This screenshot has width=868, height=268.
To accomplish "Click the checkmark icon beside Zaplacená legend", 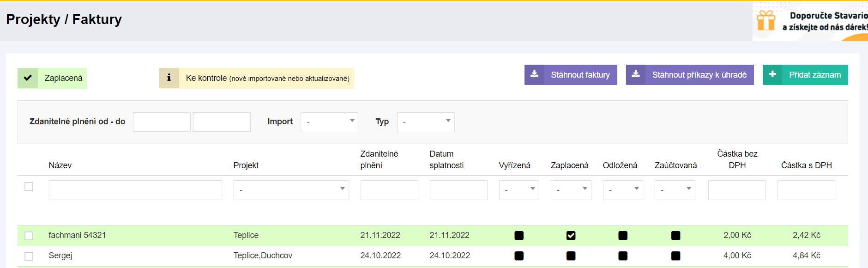I will pyautogui.click(x=28, y=78).
